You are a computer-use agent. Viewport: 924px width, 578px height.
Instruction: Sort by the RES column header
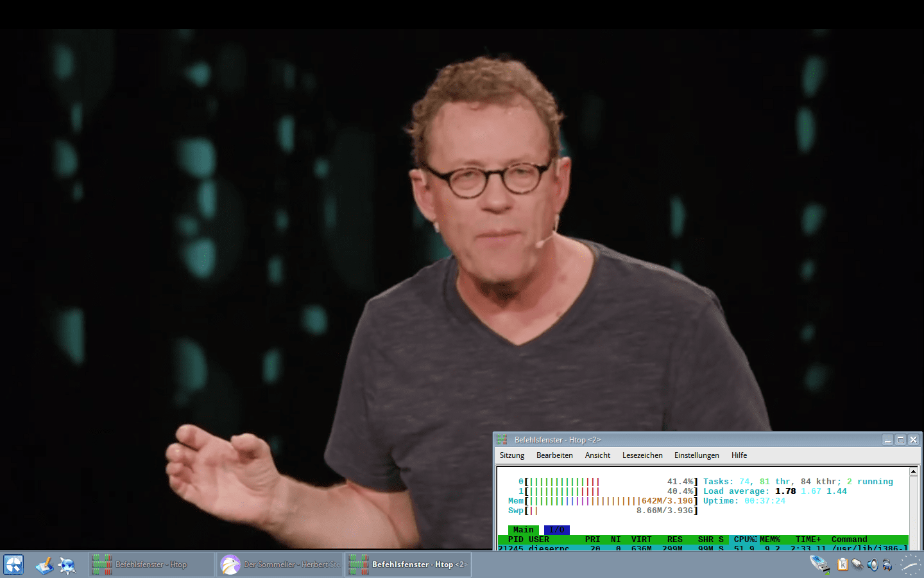pyautogui.click(x=675, y=539)
